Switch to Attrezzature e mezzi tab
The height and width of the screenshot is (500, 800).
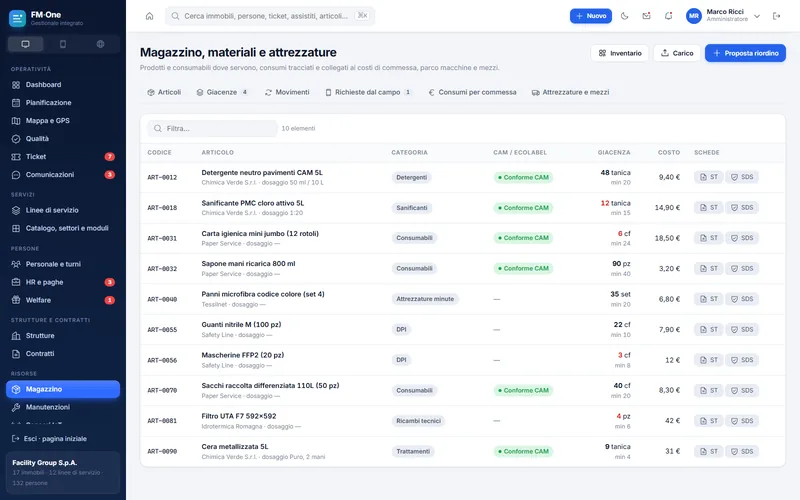coord(570,92)
